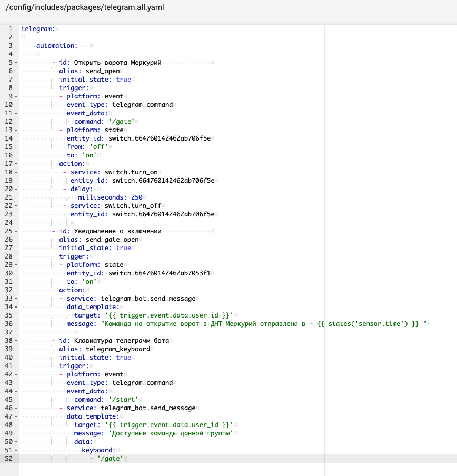Collapse the switch.turn_off service at line 22
This screenshot has height=476, width=457.
tap(16, 206)
